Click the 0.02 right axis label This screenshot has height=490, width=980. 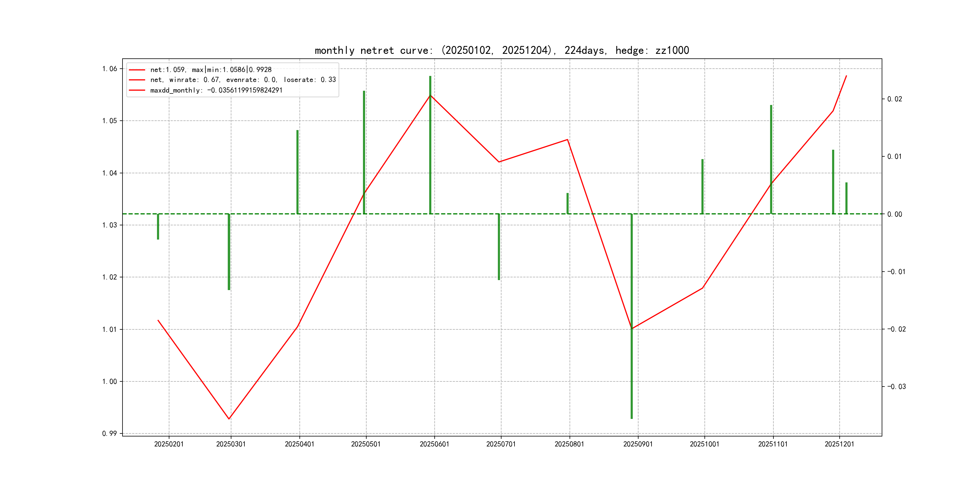(x=894, y=99)
